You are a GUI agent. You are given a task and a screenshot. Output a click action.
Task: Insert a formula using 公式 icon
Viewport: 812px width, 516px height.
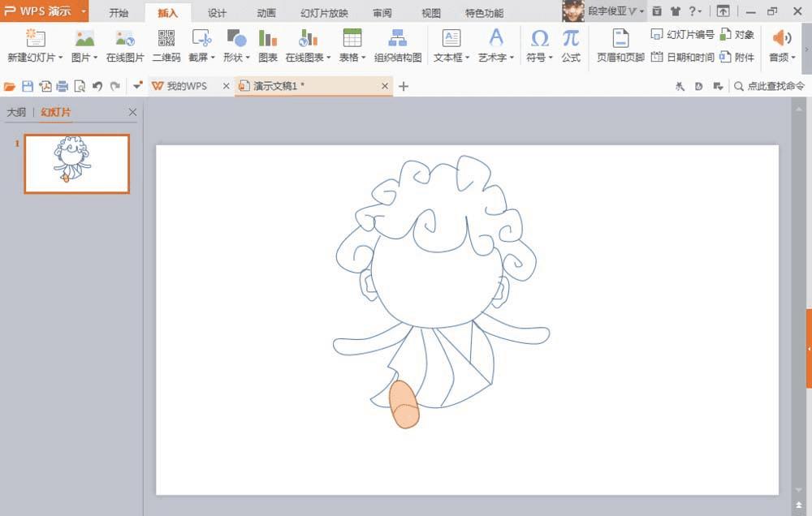point(571,38)
